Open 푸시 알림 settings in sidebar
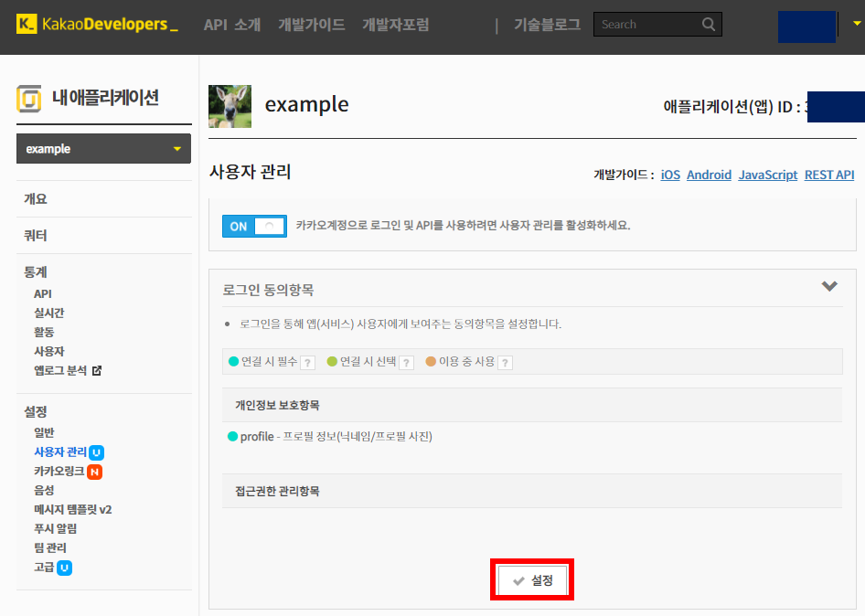Screen dimensions: 865x616 pos(55,529)
